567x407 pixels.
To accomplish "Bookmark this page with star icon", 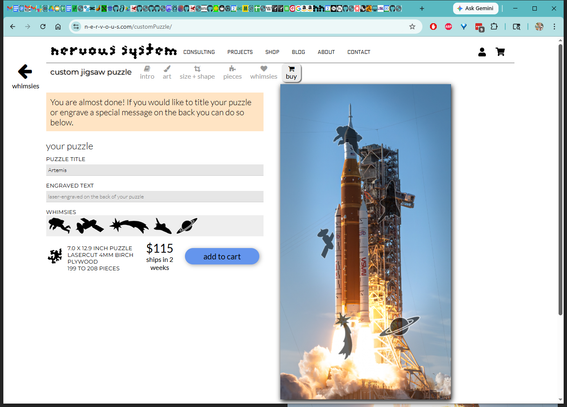I will click(x=412, y=26).
